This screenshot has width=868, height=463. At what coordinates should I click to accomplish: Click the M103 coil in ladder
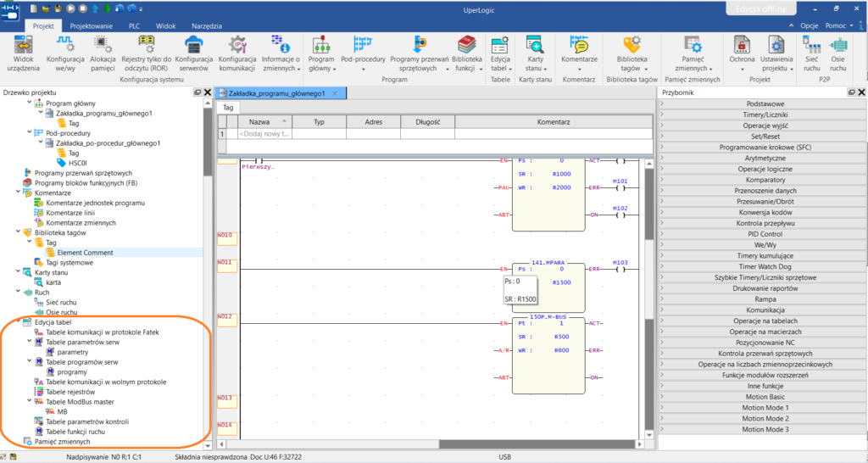point(620,269)
